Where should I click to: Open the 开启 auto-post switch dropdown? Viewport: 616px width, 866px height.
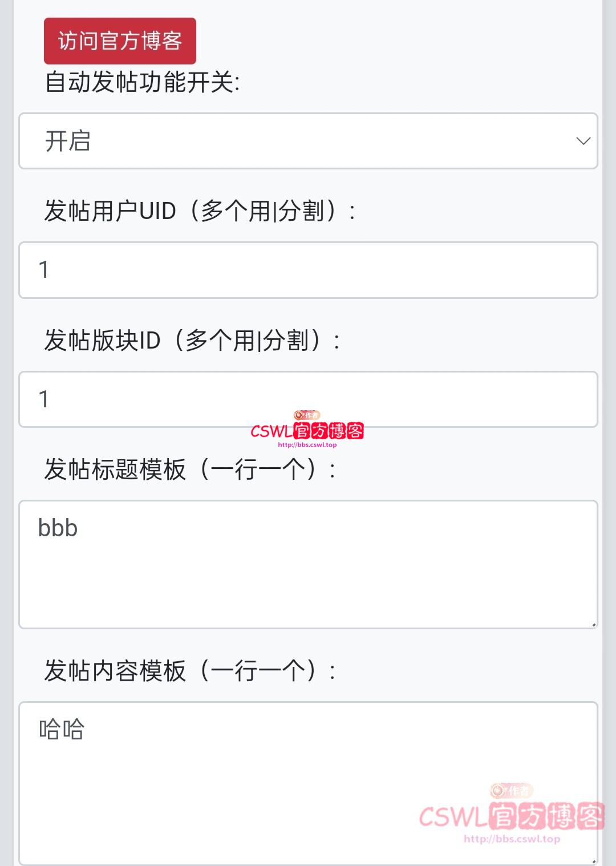pyautogui.click(x=308, y=141)
